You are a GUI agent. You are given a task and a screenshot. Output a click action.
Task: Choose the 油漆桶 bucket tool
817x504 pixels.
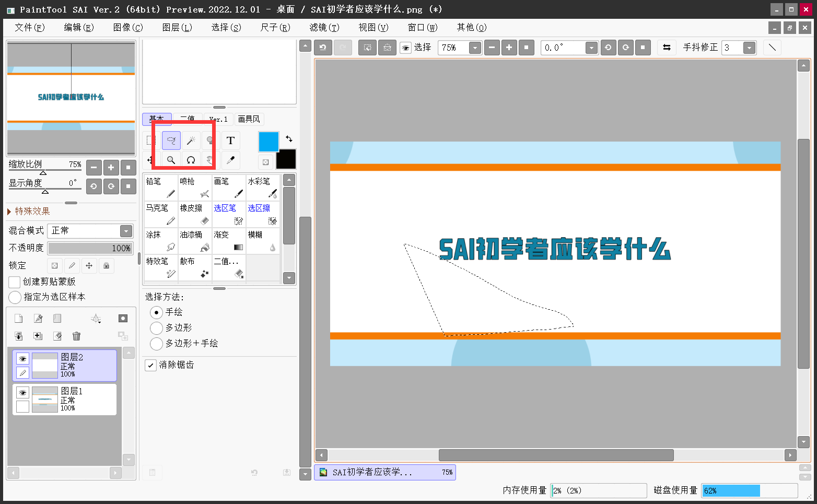[x=195, y=241]
